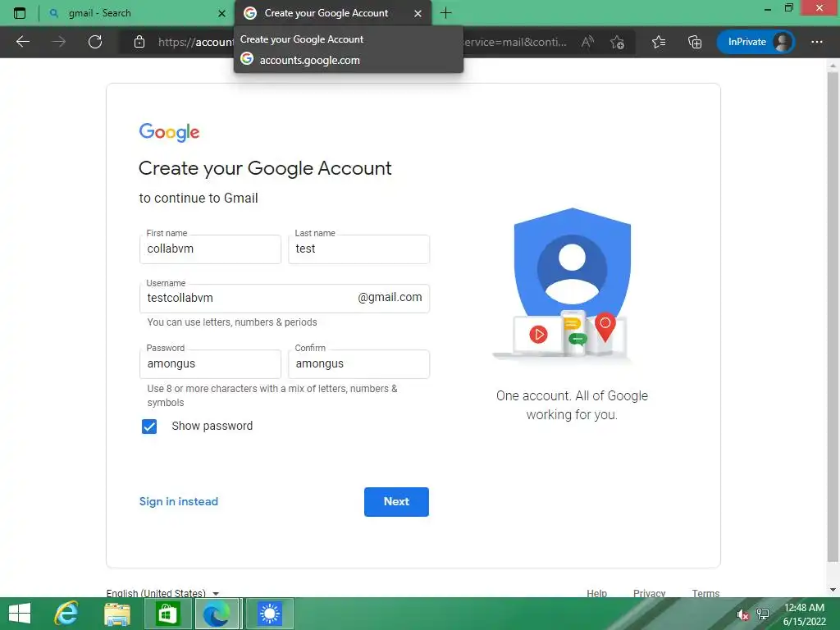
Task: Open the Windows Start menu
Action: 20,614
